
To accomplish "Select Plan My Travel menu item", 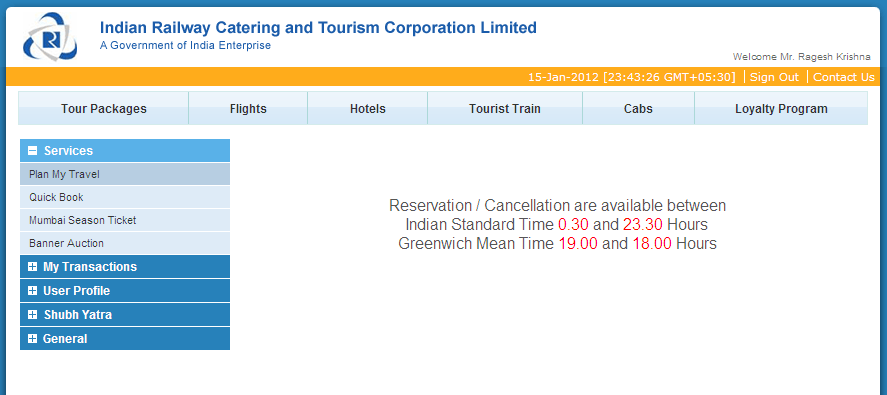I will pyautogui.click(x=125, y=174).
